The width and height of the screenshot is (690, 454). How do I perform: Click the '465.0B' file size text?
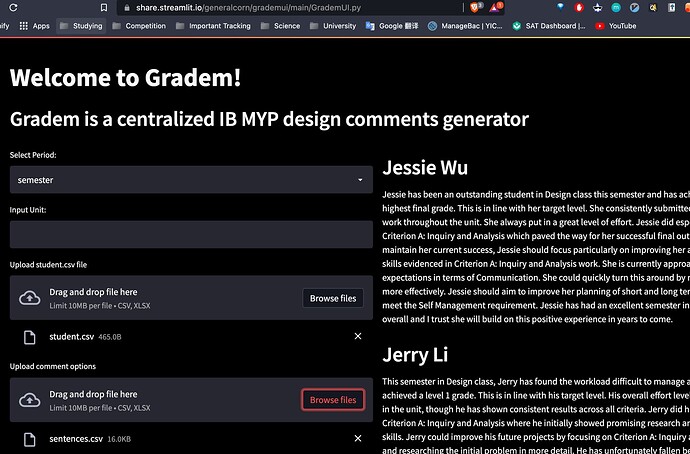point(110,337)
